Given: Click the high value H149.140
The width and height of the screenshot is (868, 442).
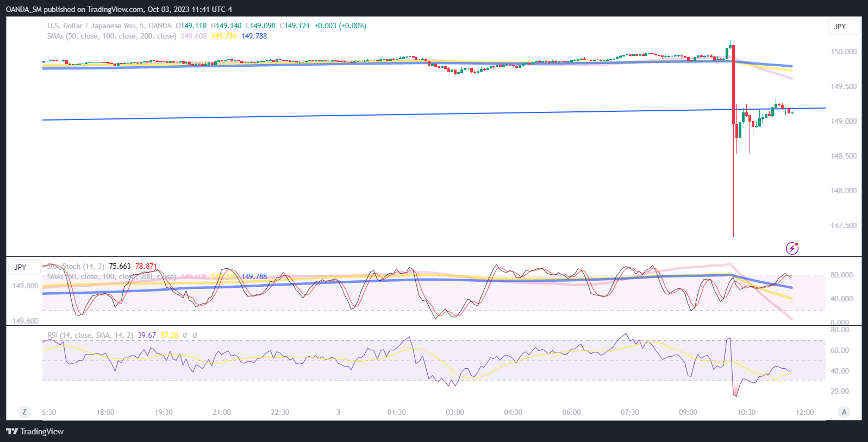Looking at the screenshot, I should 226,26.
